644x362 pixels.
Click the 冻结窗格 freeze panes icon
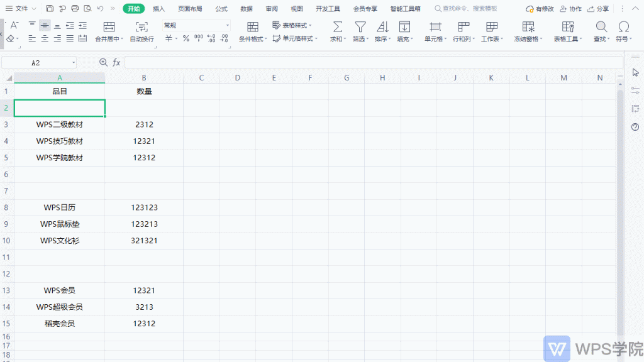pos(528,27)
